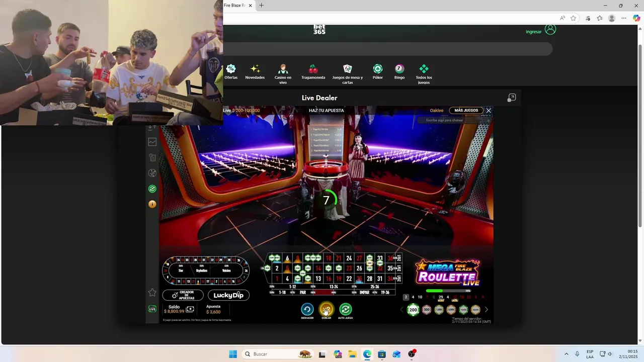The width and height of the screenshot is (644, 362).
Task: Open the Bingo category
Action: 399,72
